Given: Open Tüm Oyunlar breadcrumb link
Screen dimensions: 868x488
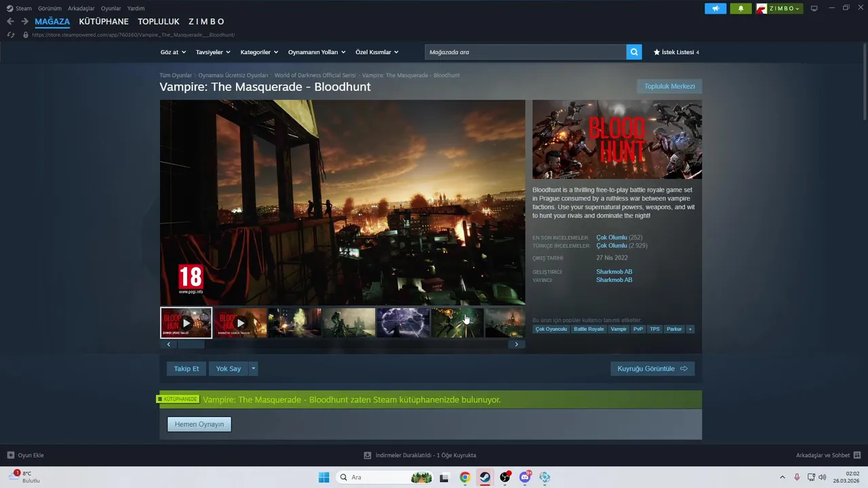Looking at the screenshot, I should click(x=176, y=75).
